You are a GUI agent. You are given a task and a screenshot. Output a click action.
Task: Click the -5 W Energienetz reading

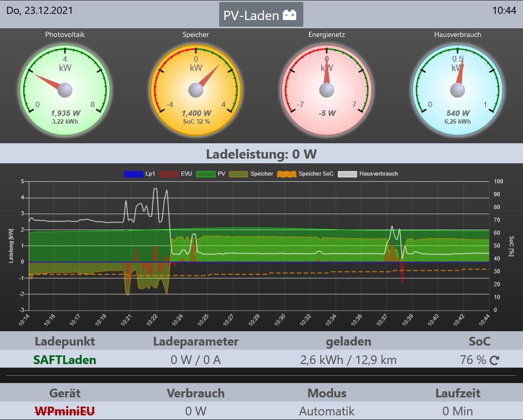pos(327,113)
